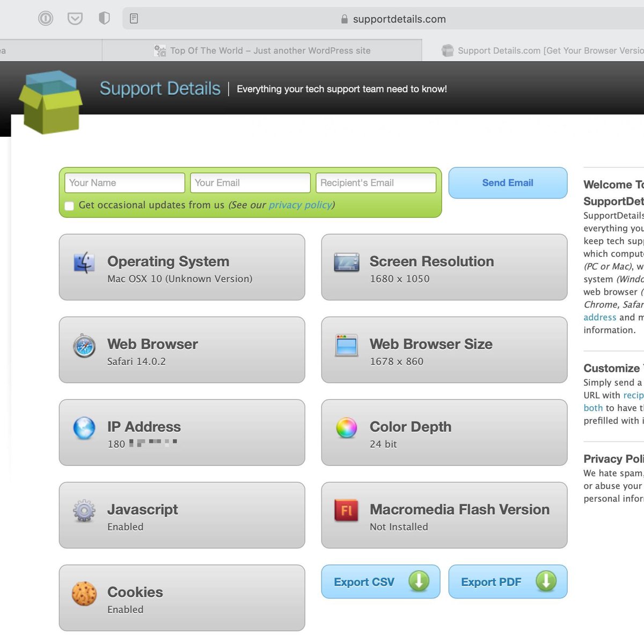Click favicon of Support Details.com tab
The image size is (644, 644).
point(448,50)
